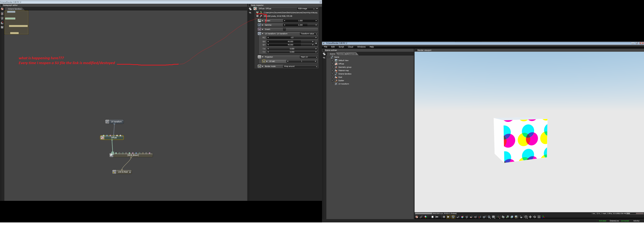Viewport: 644px width, 240px height.
Task: Expand the Geometry group tree item
Action: point(332,67)
